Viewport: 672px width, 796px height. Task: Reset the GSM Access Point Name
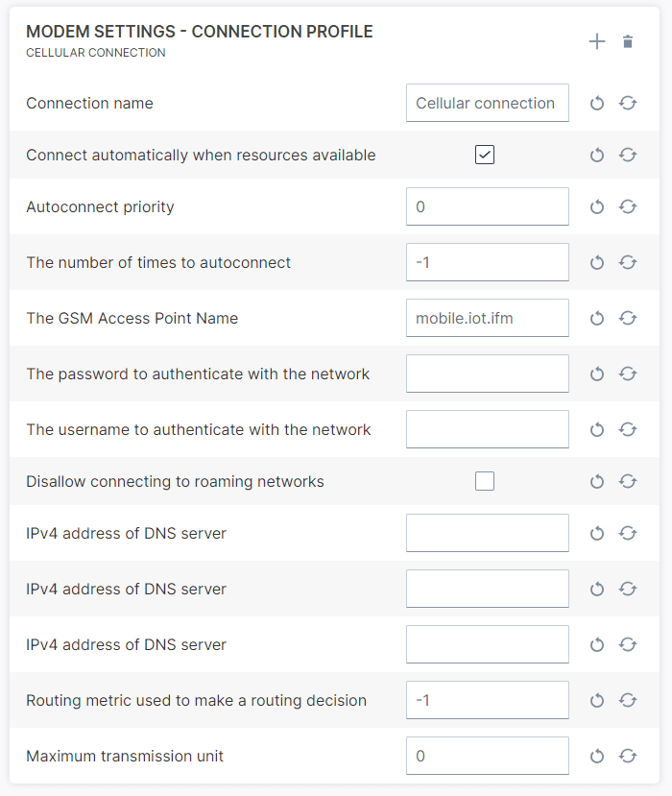(597, 318)
